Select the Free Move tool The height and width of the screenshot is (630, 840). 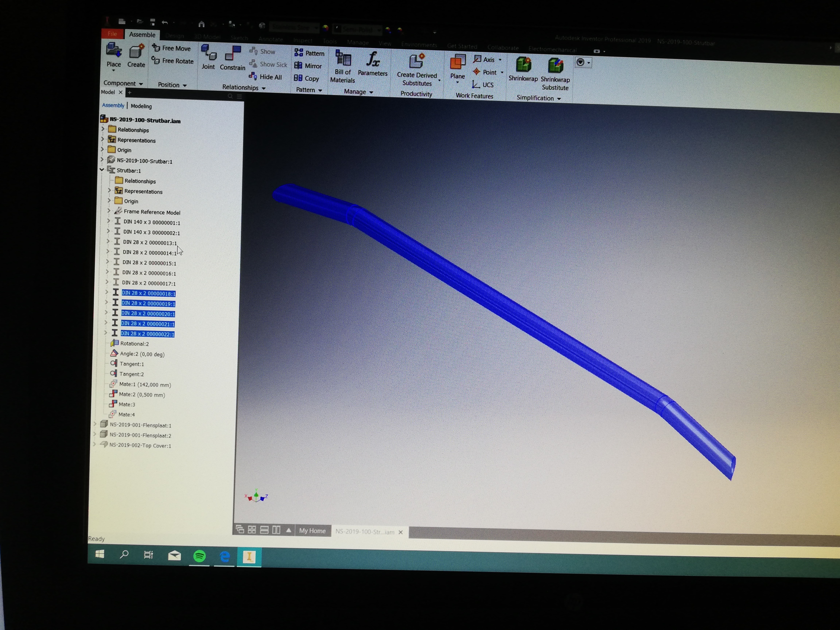click(171, 48)
